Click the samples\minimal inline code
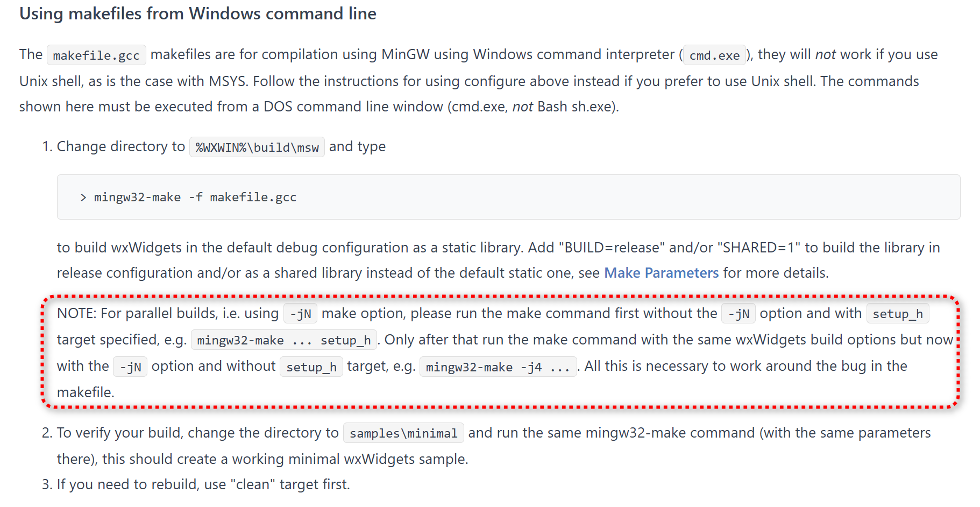This screenshot has height=507, width=980. (x=403, y=433)
